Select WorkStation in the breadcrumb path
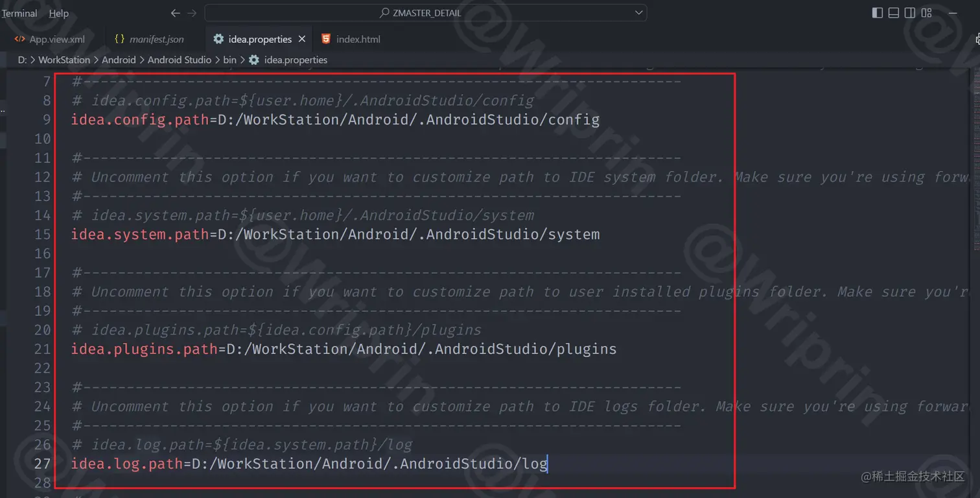Image resolution: width=980 pixels, height=498 pixels. click(65, 60)
